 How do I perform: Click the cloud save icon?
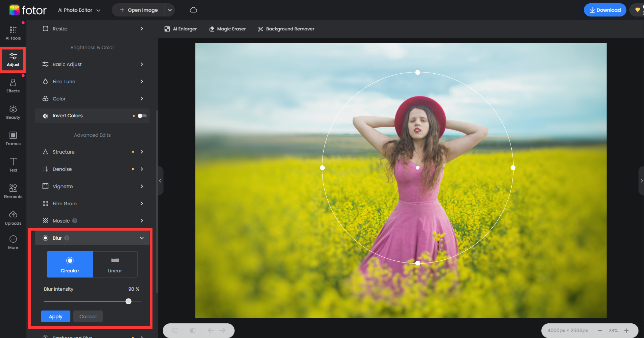pos(194,10)
